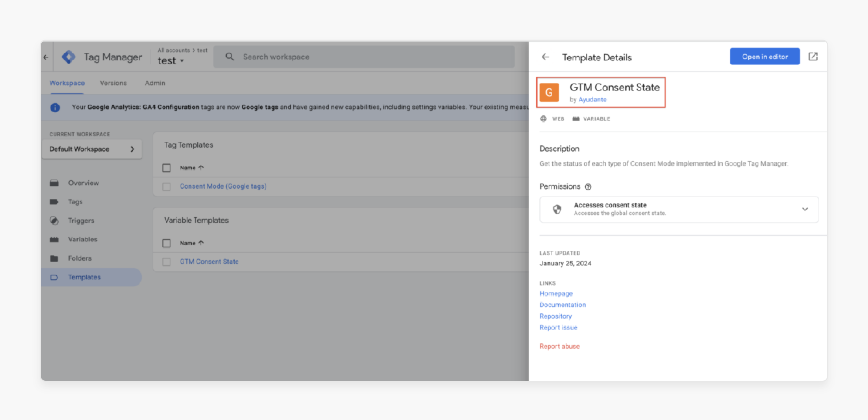Click the WEB globe icon

pos(544,119)
